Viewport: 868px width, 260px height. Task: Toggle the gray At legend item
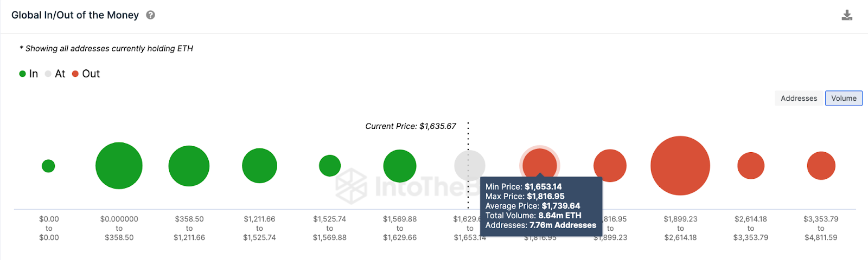coord(55,74)
